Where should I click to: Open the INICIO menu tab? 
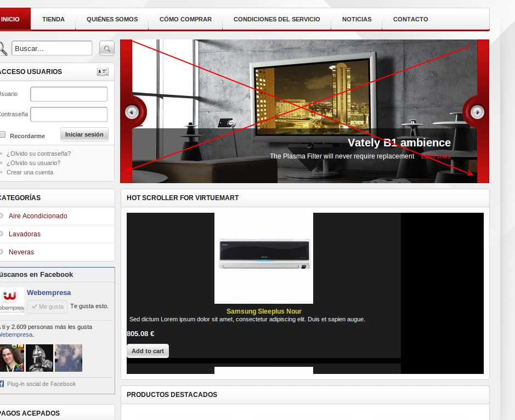[14, 19]
